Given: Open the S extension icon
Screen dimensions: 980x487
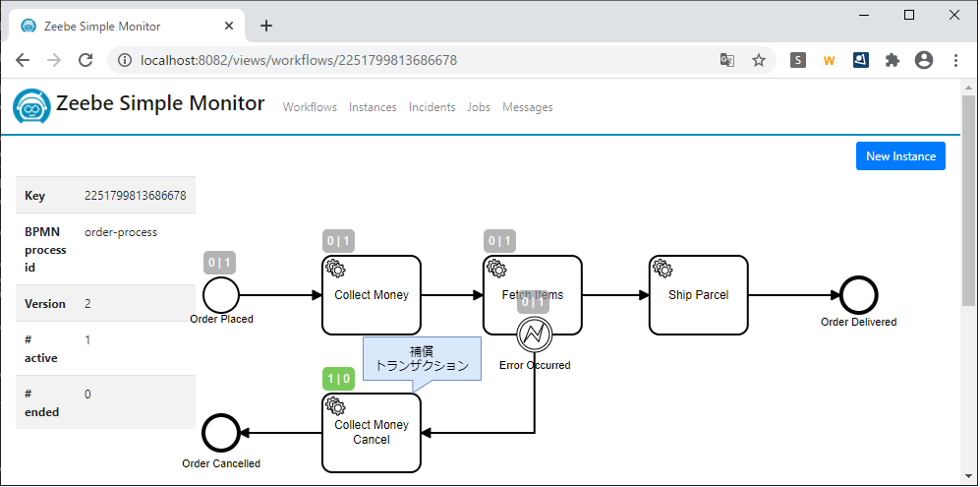Looking at the screenshot, I should pyautogui.click(x=798, y=60).
